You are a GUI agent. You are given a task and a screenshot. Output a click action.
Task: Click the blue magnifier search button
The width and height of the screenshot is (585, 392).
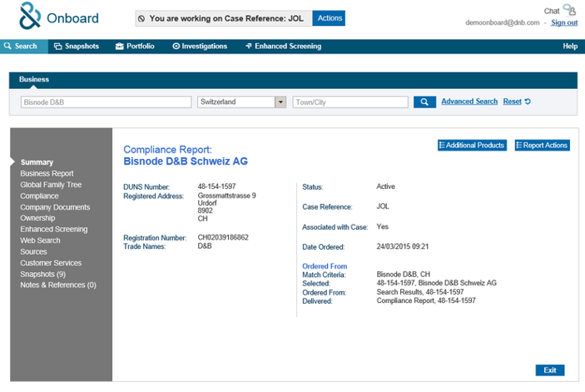[x=424, y=102]
